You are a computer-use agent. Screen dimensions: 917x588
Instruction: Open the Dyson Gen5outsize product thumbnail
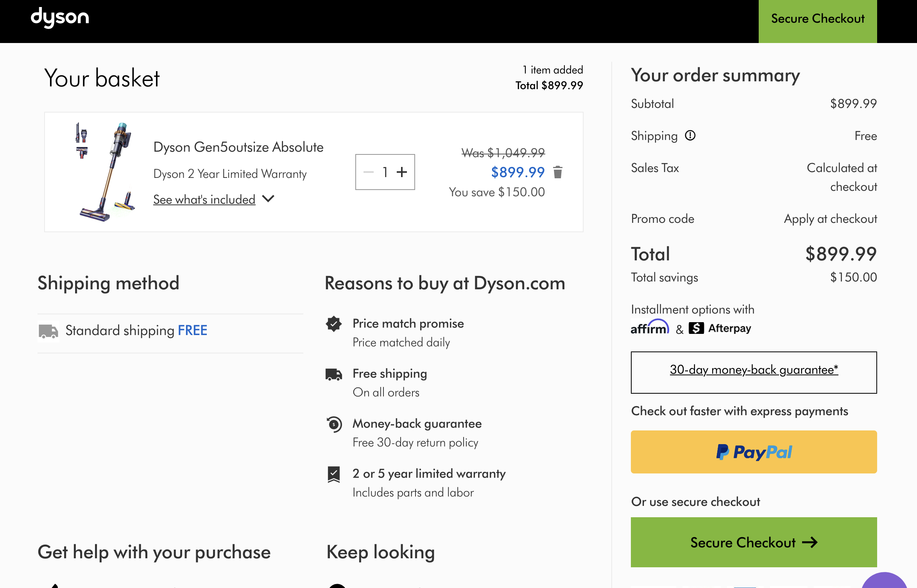pyautogui.click(x=106, y=172)
